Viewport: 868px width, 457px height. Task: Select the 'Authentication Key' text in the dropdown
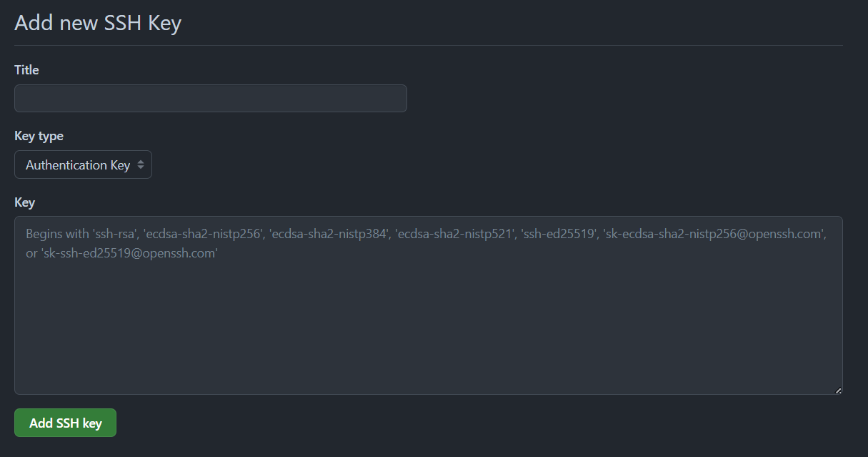pyautogui.click(x=77, y=165)
